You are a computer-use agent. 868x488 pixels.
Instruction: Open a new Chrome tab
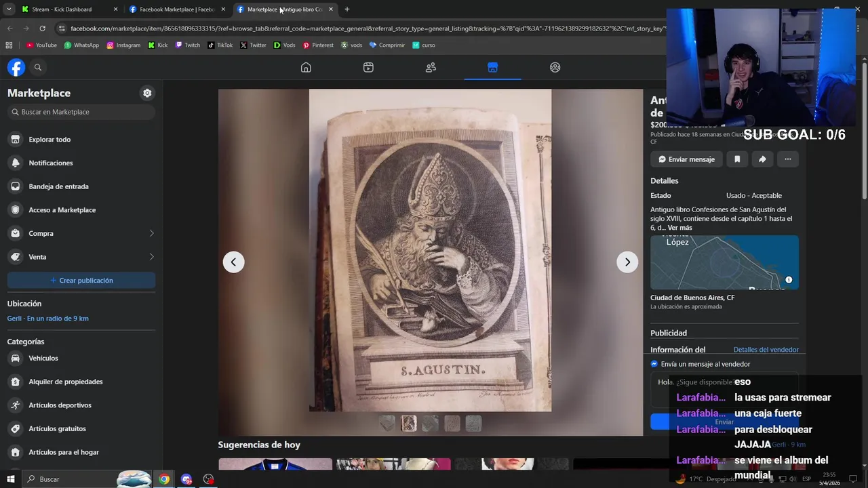point(347,9)
